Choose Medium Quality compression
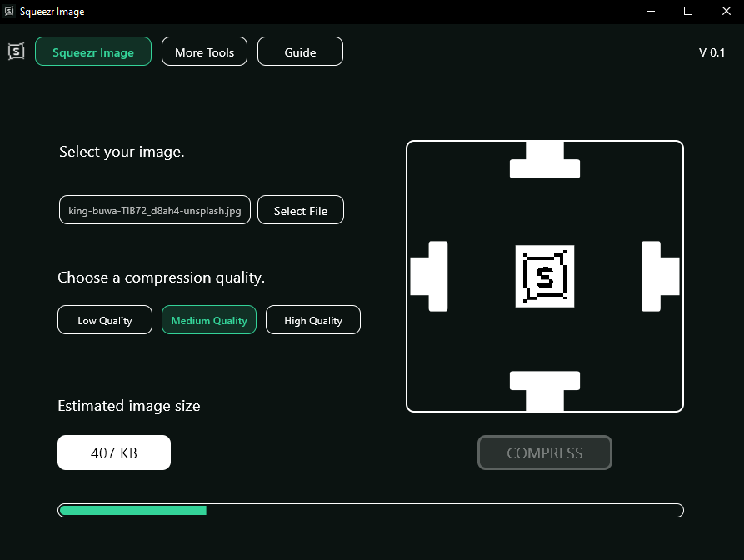 click(209, 320)
